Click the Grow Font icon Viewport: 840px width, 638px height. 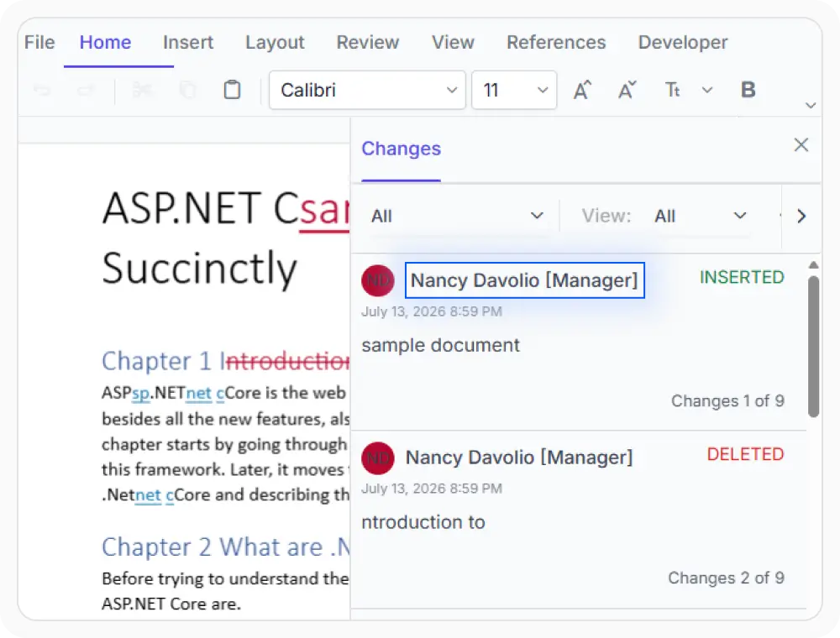click(582, 90)
